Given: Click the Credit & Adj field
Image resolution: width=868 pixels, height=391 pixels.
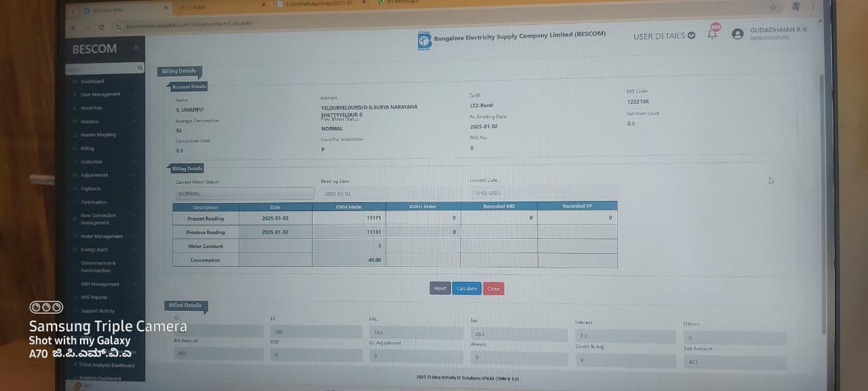Looking at the screenshot, I should [x=625, y=360].
